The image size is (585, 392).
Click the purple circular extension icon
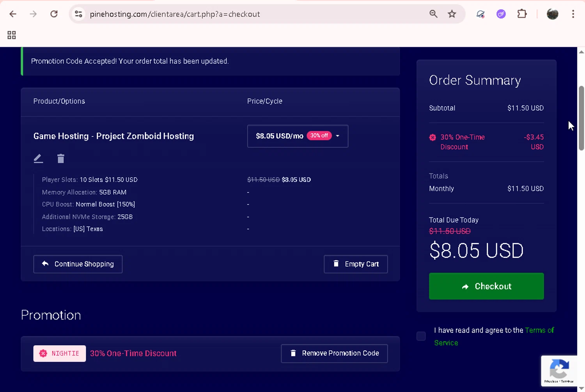click(x=501, y=14)
